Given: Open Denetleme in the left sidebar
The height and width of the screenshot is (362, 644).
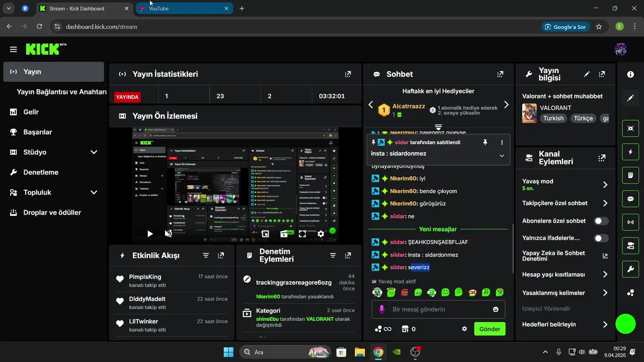Looking at the screenshot, I should tap(54, 172).
